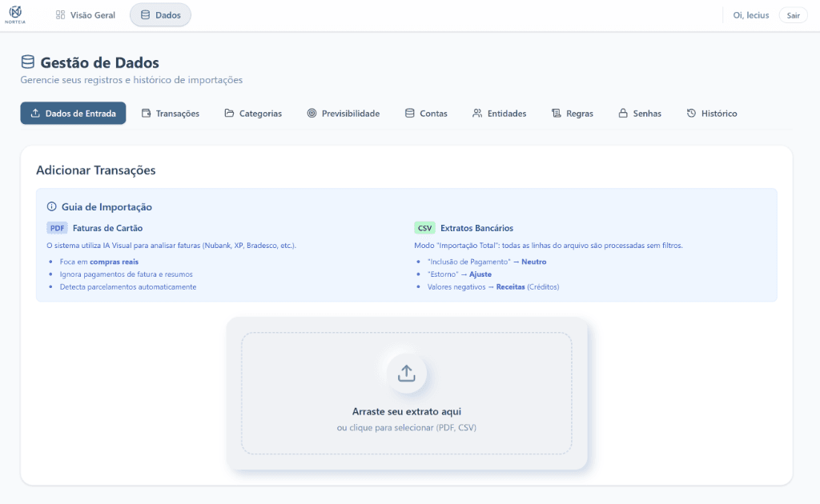Select the Dados navigation item
The image size is (820, 504).
click(x=160, y=15)
